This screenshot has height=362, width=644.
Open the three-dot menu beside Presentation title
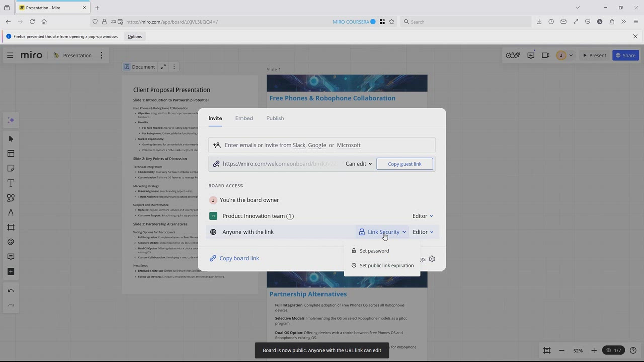[101, 55]
